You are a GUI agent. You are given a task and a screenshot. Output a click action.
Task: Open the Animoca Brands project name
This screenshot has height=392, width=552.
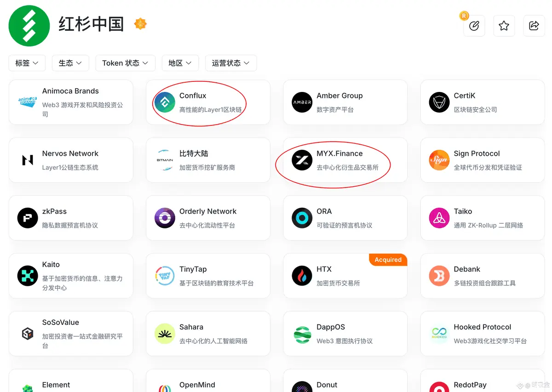coord(70,91)
